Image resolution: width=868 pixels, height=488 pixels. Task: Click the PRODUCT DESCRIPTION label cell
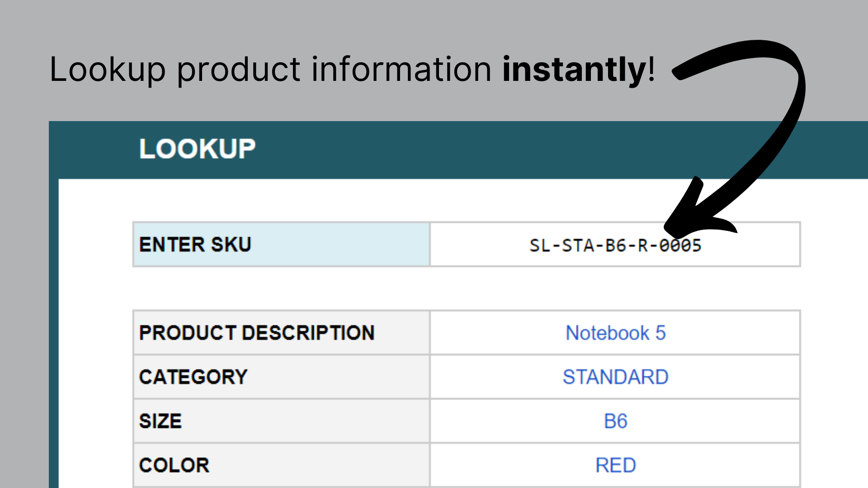tap(257, 333)
